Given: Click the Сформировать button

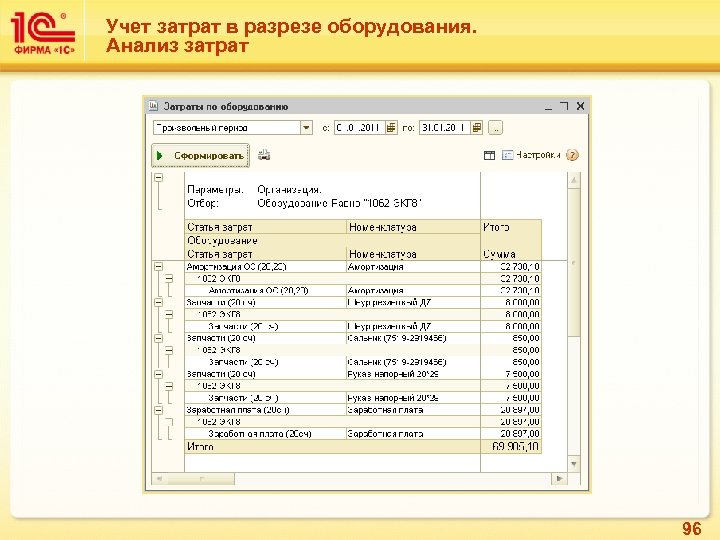Looking at the screenshot, I should tap(201, 156).
